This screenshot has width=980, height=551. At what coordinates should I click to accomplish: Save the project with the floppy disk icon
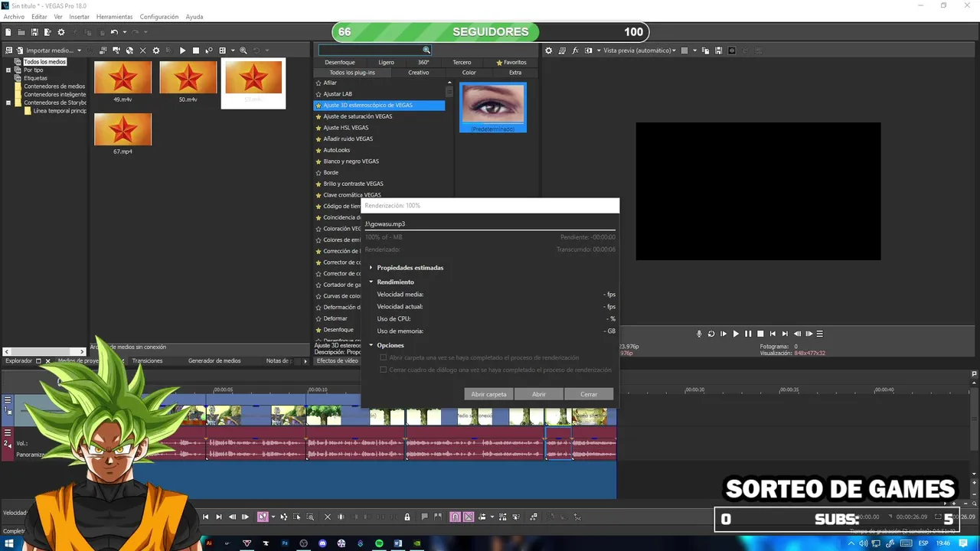[x=34, y=32]
